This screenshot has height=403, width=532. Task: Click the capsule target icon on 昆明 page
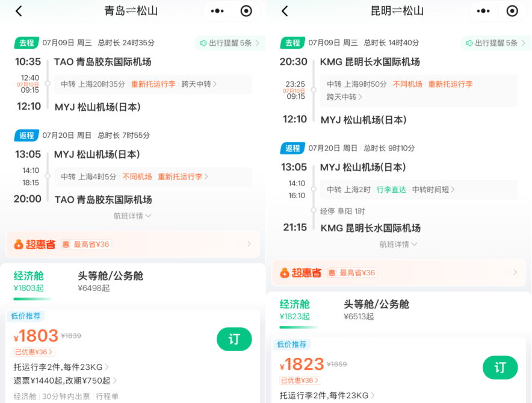point(512,11)
